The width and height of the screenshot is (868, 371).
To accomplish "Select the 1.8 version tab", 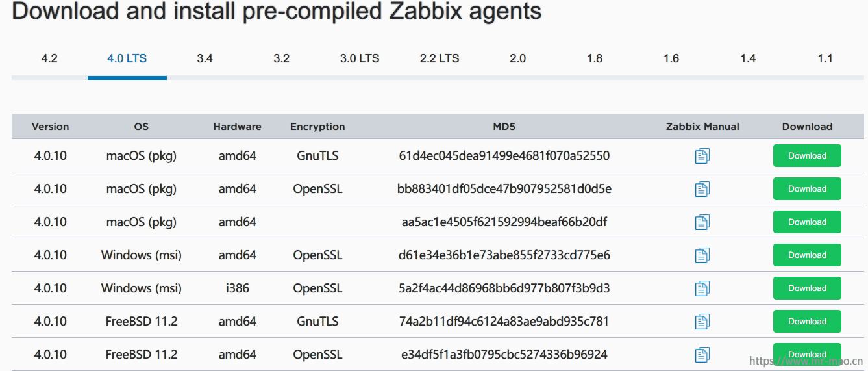I will tap(594, 58).
